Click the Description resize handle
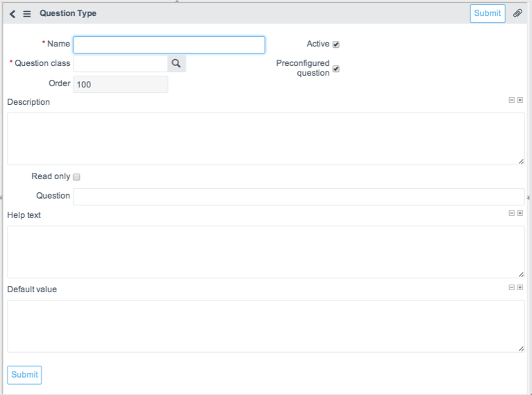The width and height of the screenshot is (532, 395). 521,162
